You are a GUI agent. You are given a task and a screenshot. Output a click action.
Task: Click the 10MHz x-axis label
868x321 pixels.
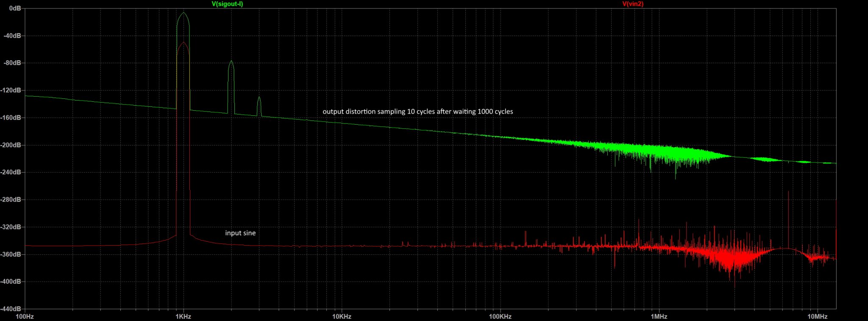(818, 316)
